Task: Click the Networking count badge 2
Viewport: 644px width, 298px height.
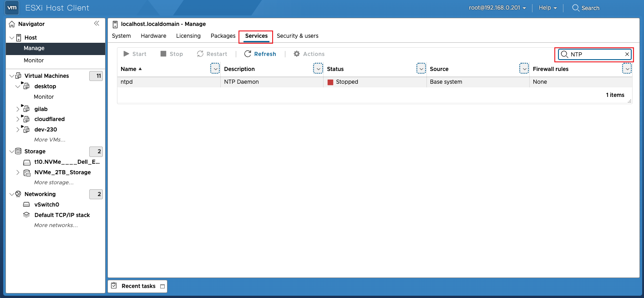Action: pyautogui.click(x=96, y=194)
